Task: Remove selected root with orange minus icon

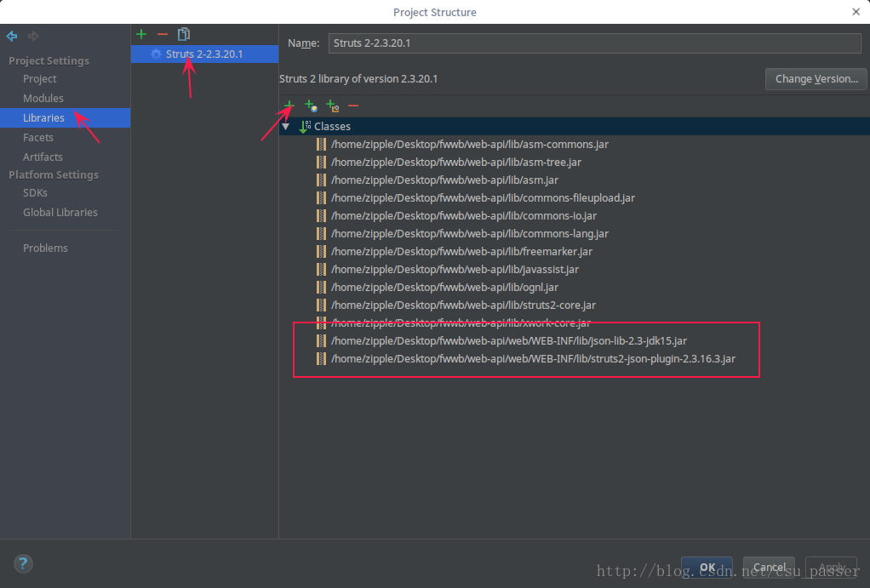Action: click(353, 106)
